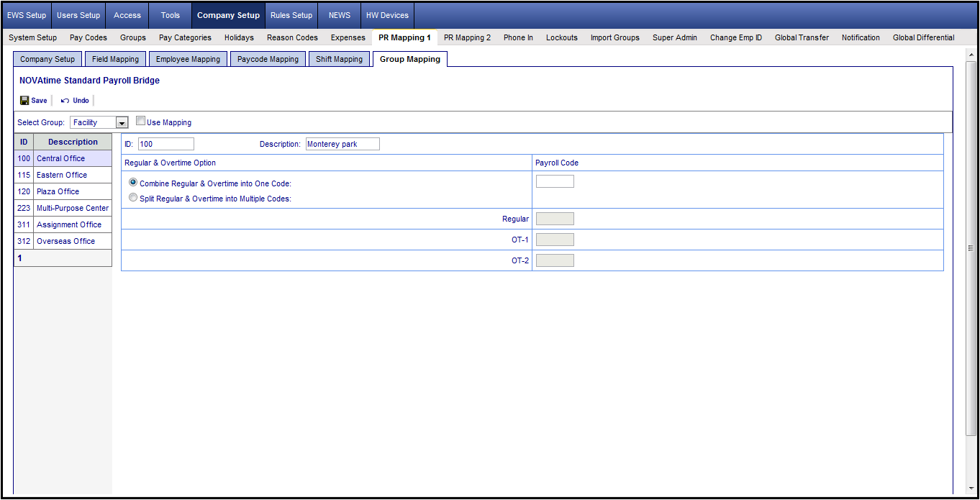Go to Groups submenu
The width and height of the screenshot is (980, 500).
tap(133, 37)
